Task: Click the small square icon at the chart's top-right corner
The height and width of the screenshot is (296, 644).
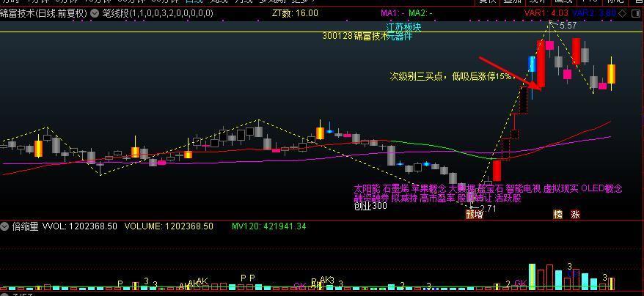Action: 635,13
